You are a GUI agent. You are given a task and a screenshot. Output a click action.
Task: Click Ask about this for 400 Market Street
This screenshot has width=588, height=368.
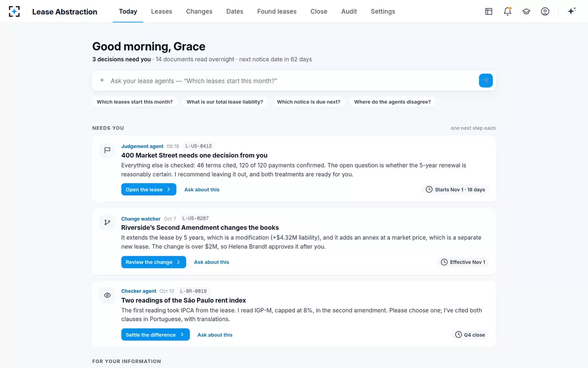tap(202, 189)
